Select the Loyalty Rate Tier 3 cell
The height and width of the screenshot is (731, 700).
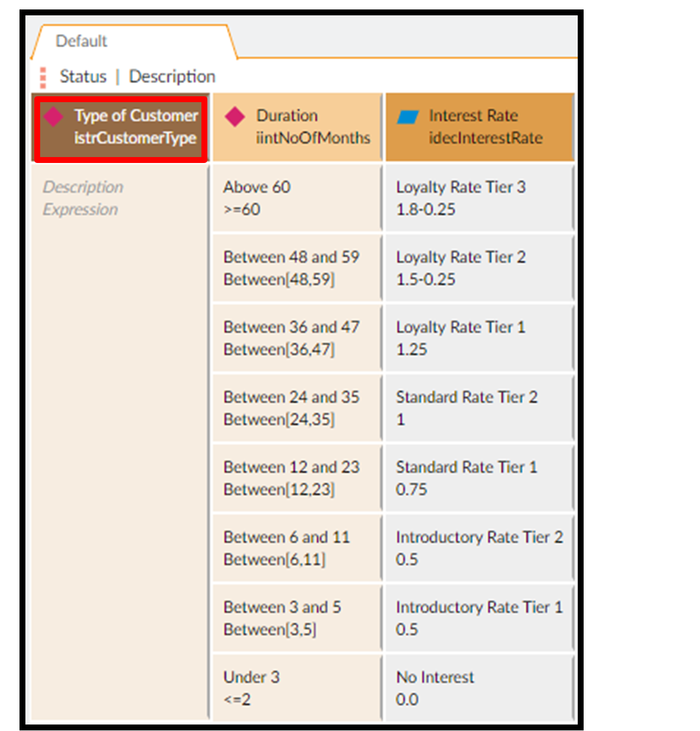[479, 198]
